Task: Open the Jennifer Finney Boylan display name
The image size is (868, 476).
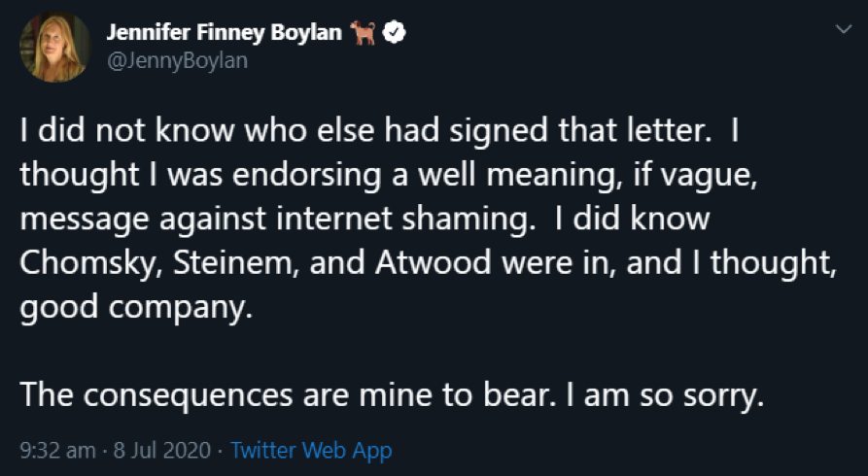Action: (224, 33)
